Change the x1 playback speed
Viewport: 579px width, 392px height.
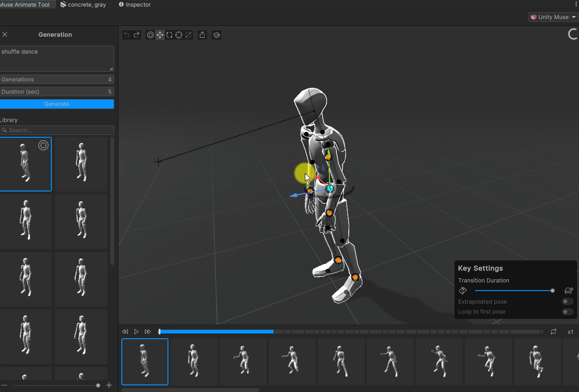(571, 332)
